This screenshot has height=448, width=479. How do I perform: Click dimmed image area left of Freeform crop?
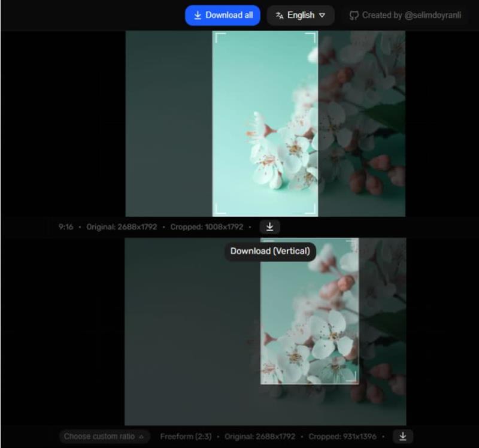[192, 332]
